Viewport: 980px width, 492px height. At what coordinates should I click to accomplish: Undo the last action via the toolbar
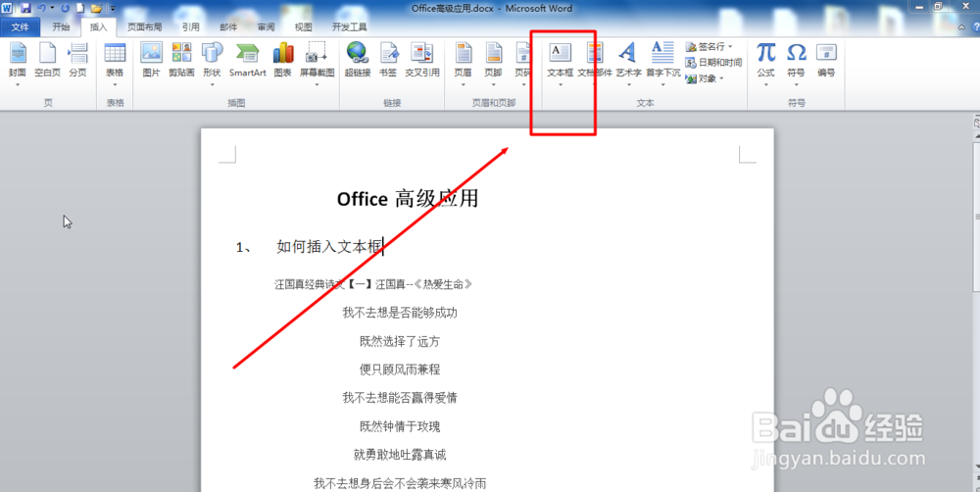[41, 8]
